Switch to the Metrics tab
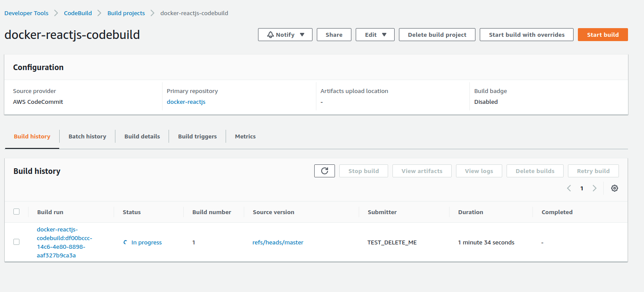 tap(245, 136)
